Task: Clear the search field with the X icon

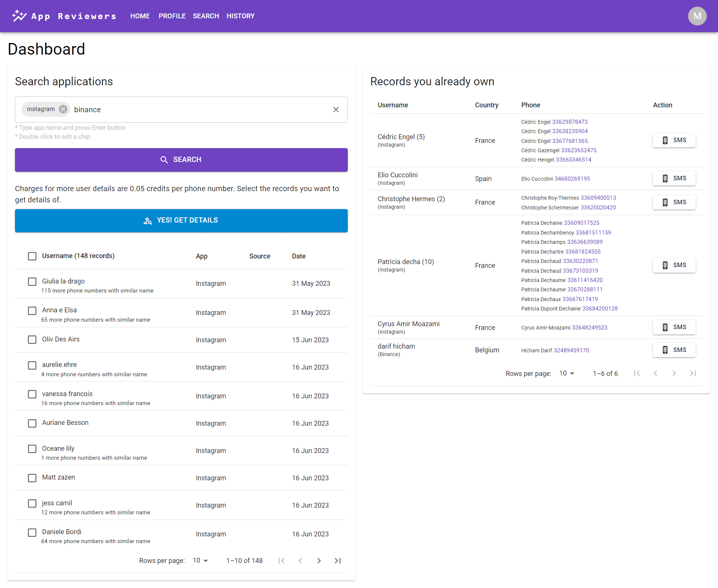Action: click(336, 110)
